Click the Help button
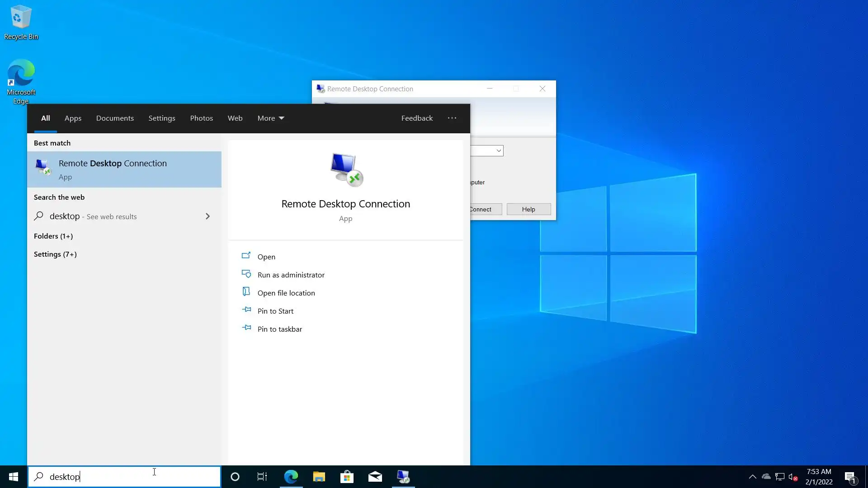Viewport: 868px width, 488px height. [528, 209]
